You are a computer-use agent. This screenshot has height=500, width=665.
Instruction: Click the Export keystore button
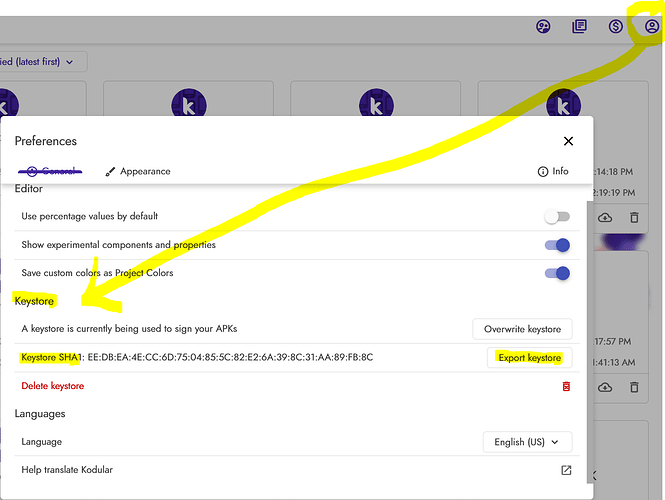(x=530, y=358)
